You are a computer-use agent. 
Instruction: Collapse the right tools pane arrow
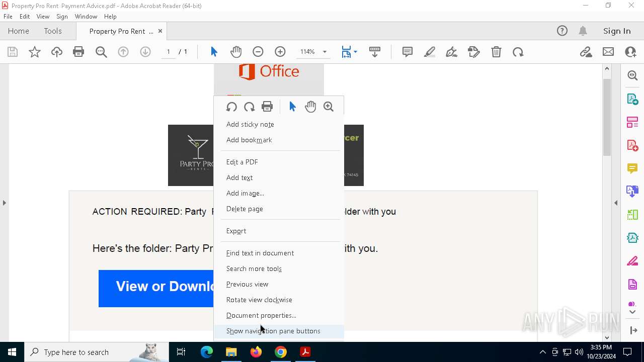616,203
